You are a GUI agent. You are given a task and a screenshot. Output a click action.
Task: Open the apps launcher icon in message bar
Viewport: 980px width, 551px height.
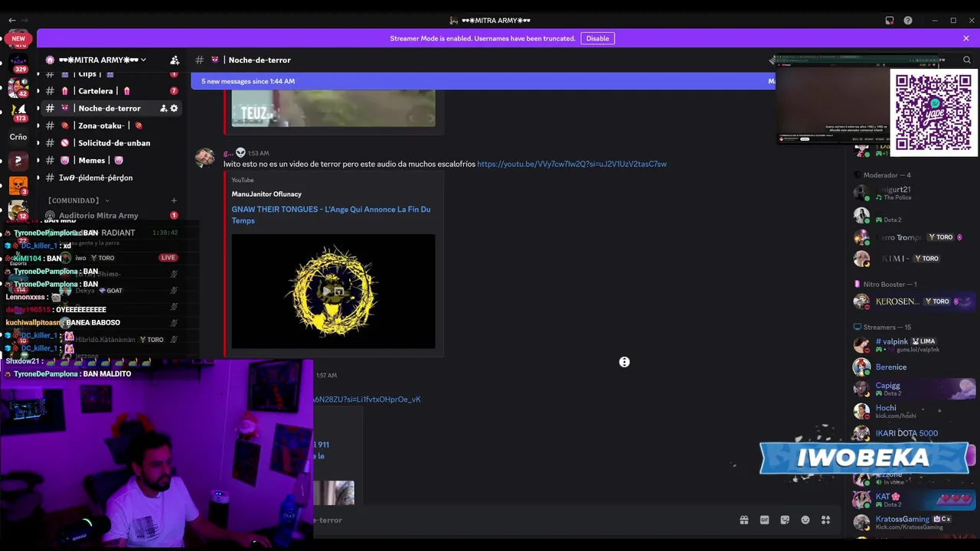point(825,520)
